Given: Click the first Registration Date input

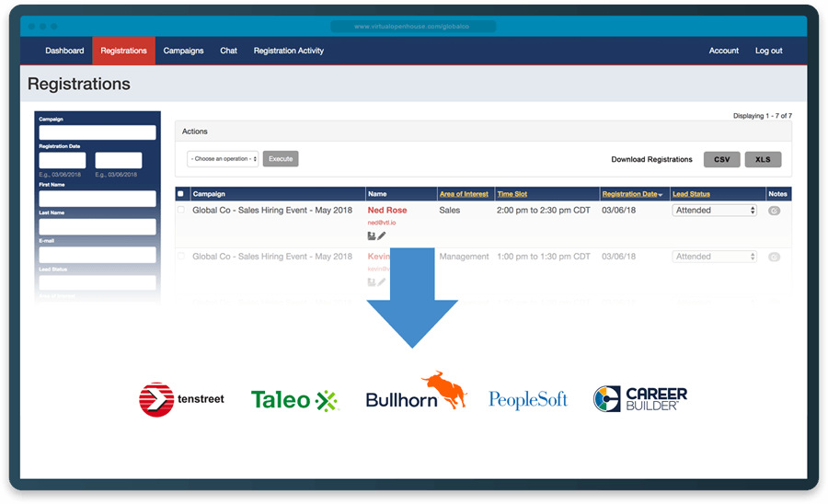Looking at the screenshot, I should point(63,160).
